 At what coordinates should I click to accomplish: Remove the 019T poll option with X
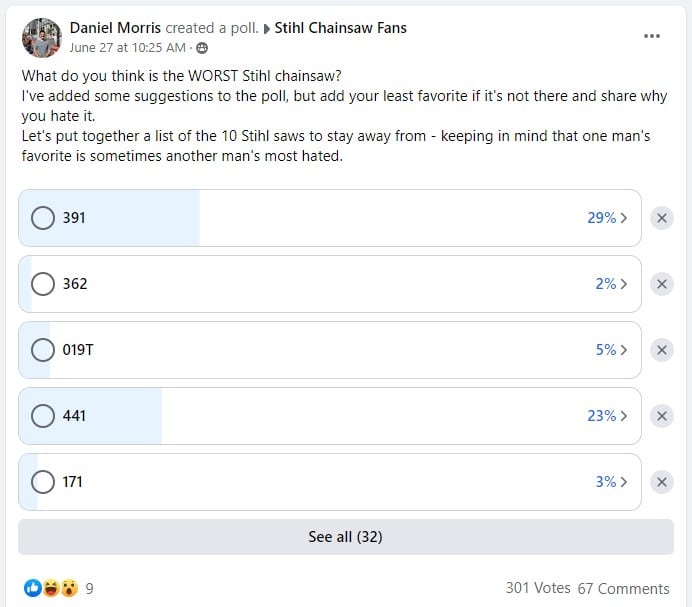tap(662, 350)
